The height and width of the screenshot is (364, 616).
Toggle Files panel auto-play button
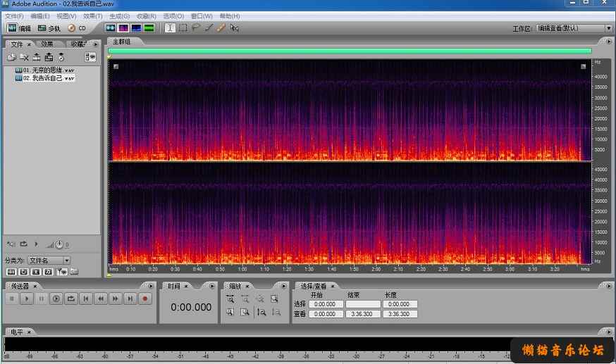click(11, 244)
